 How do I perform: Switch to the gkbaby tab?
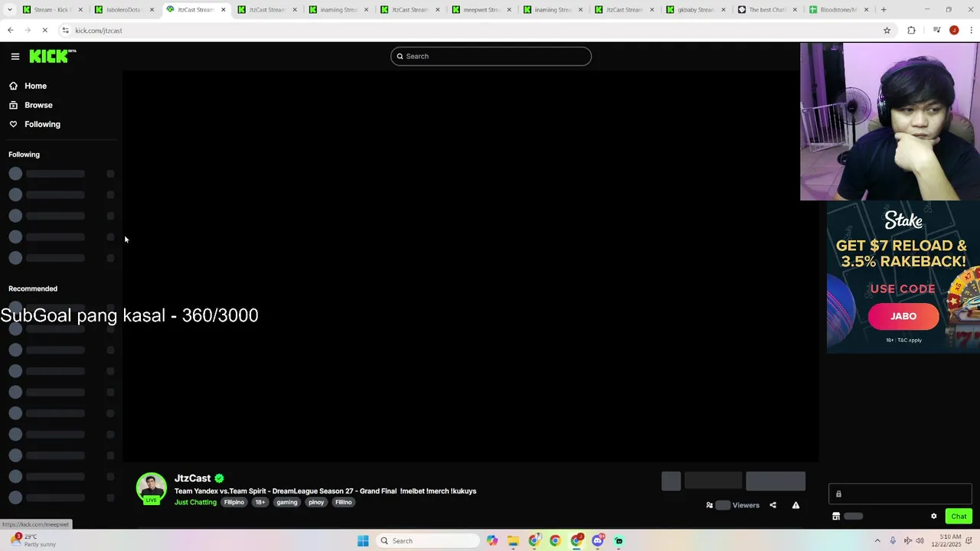pyautogui.click(x=695, y=10)
